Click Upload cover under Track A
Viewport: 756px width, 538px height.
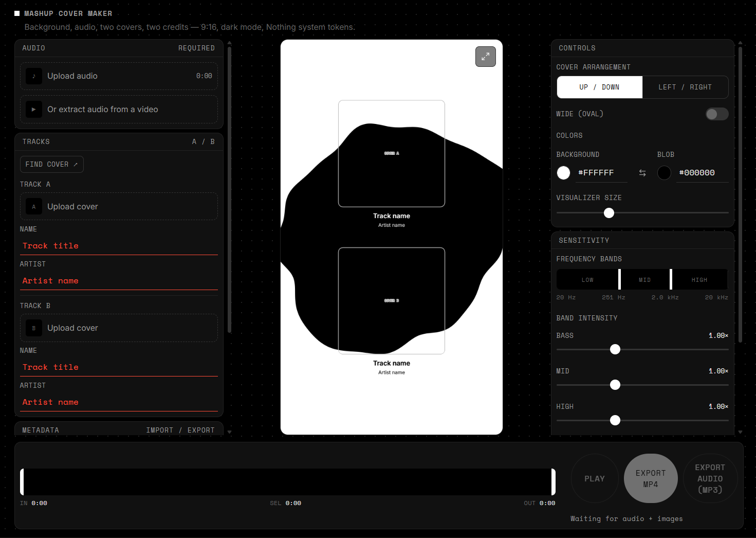point(119,207)
